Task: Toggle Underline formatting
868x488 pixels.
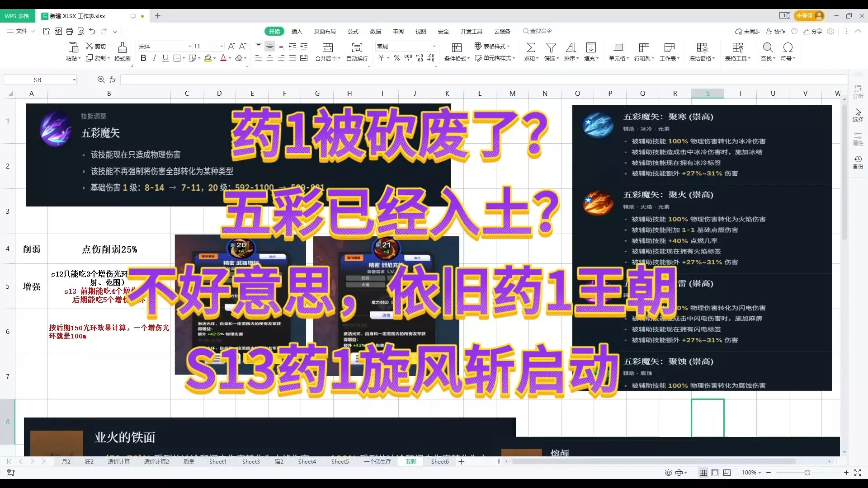Action: click(x=165, y=58)
